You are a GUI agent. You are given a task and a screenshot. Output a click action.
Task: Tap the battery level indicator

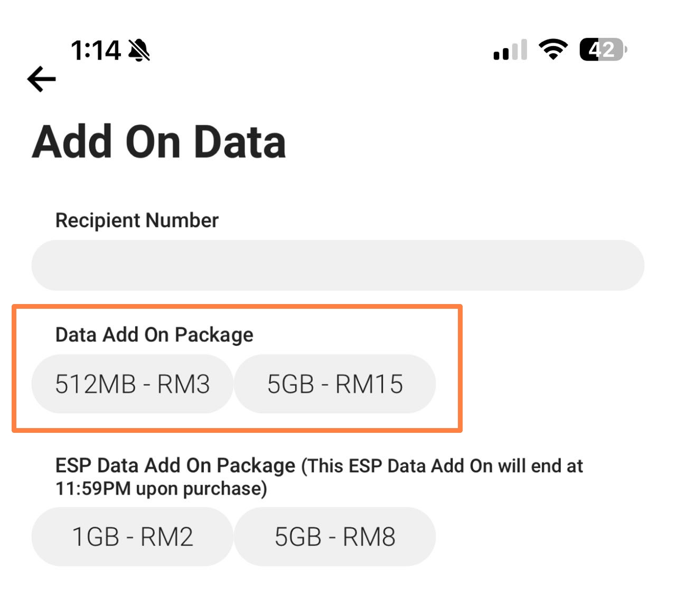click(x=603, y=50)
